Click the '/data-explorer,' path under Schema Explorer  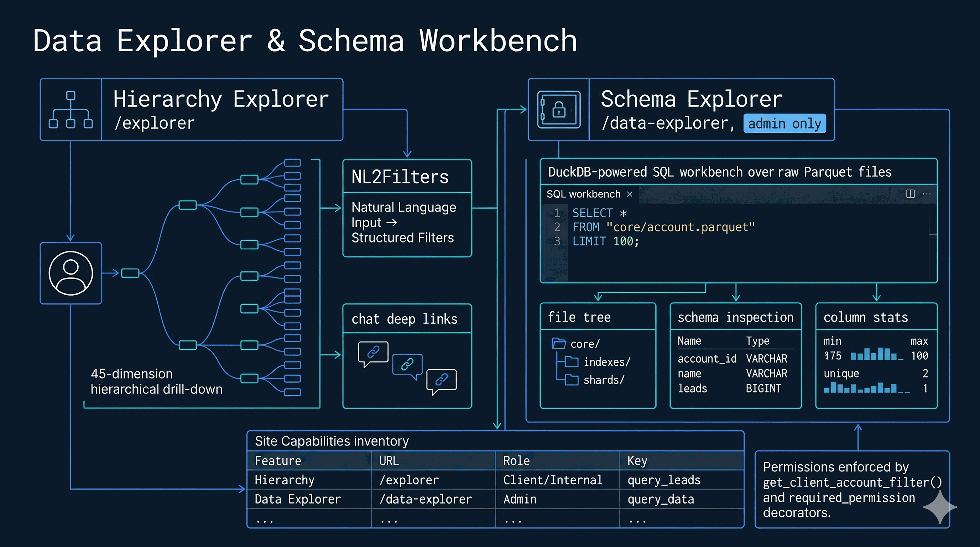point(668,123)
